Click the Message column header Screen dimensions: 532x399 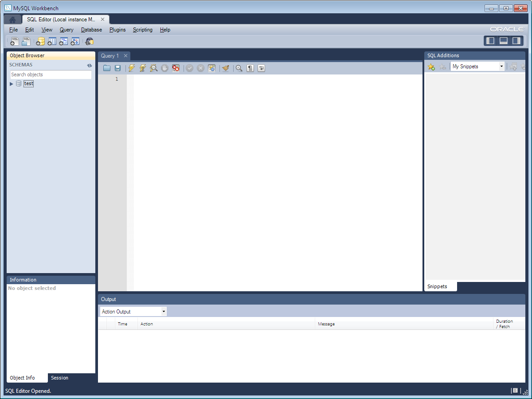click(404, 324)
